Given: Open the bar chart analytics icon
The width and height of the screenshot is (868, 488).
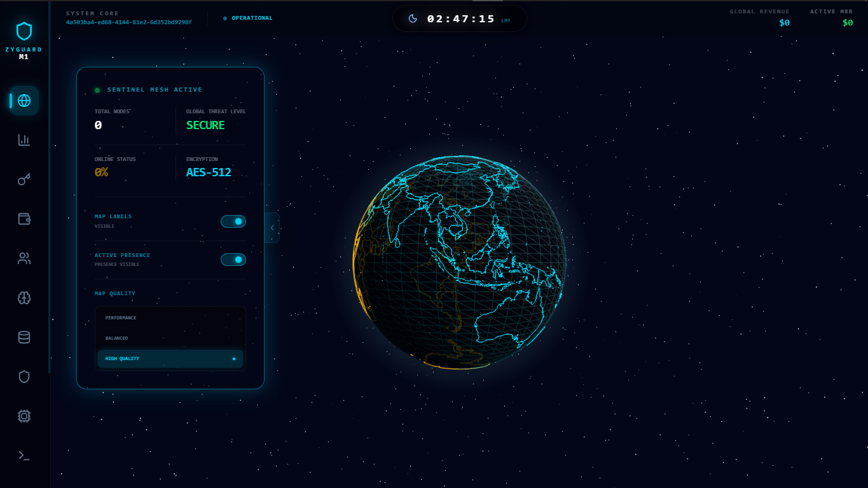Looking at the screenshot, I should pos(24,140).
